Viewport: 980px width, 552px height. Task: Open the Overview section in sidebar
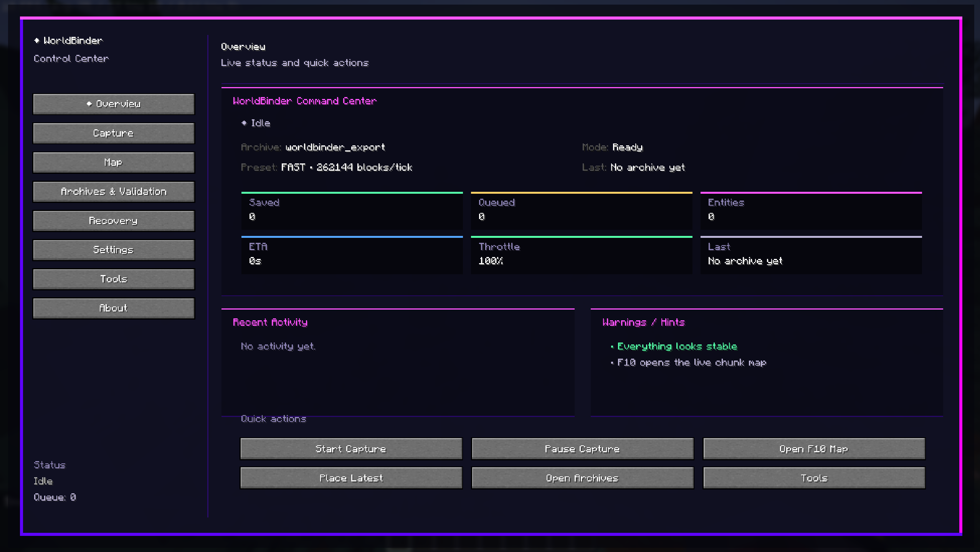pos(114,104)
